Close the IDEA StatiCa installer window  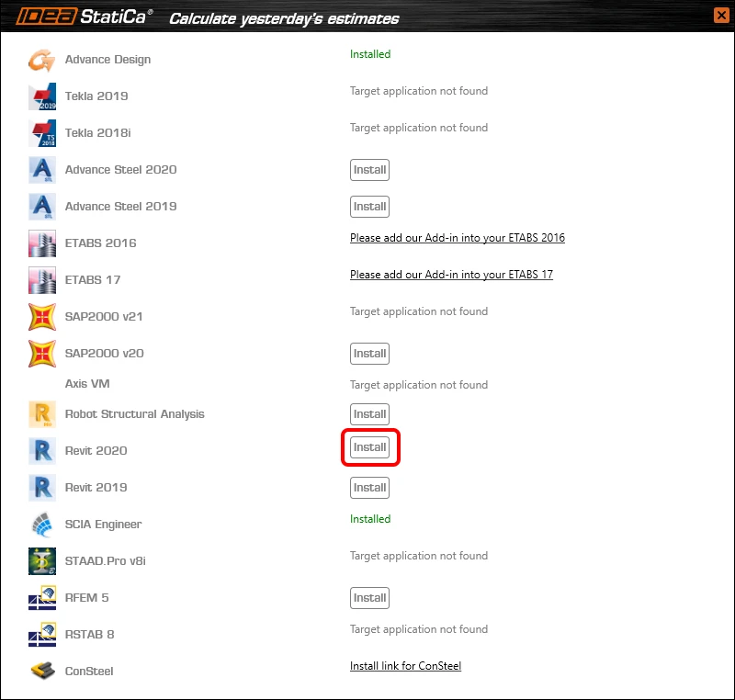point(721,16)
